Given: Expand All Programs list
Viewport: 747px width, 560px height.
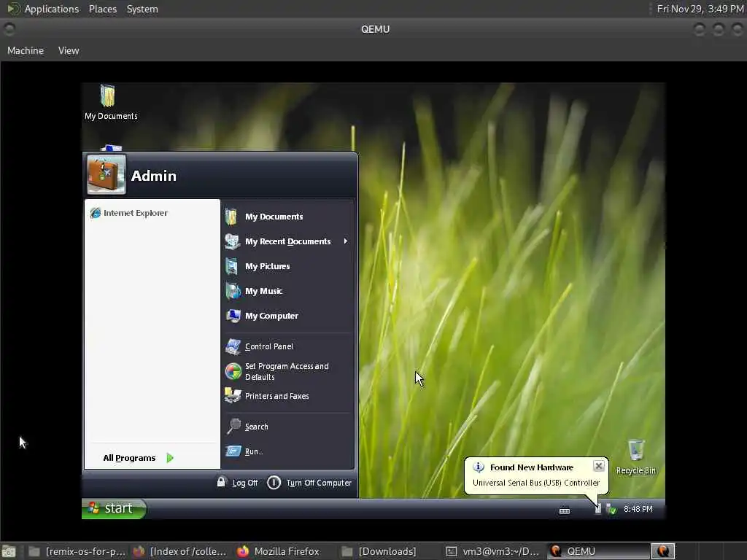Looking at the screenshot, I should point(138,458).
